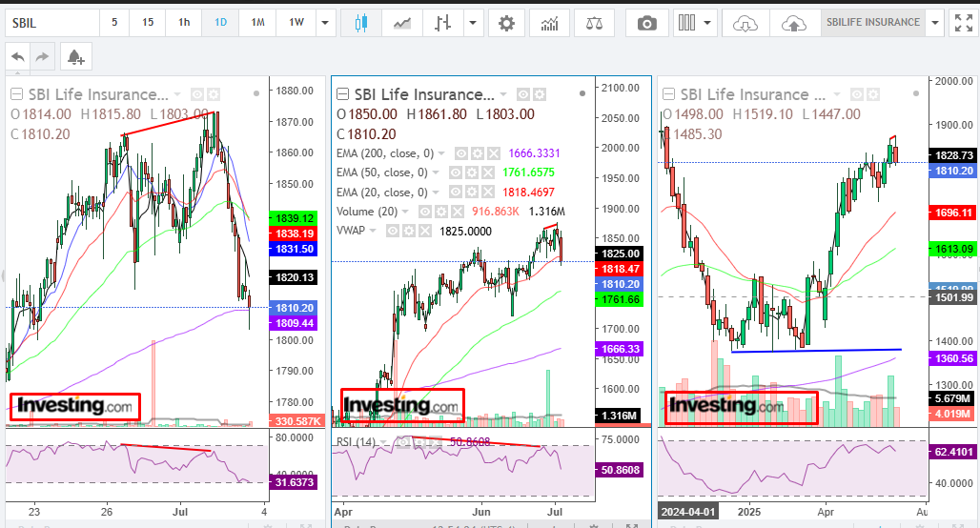Click the symbol search field showing SBIL
This screenshot has width=980, height=528.
52,23
